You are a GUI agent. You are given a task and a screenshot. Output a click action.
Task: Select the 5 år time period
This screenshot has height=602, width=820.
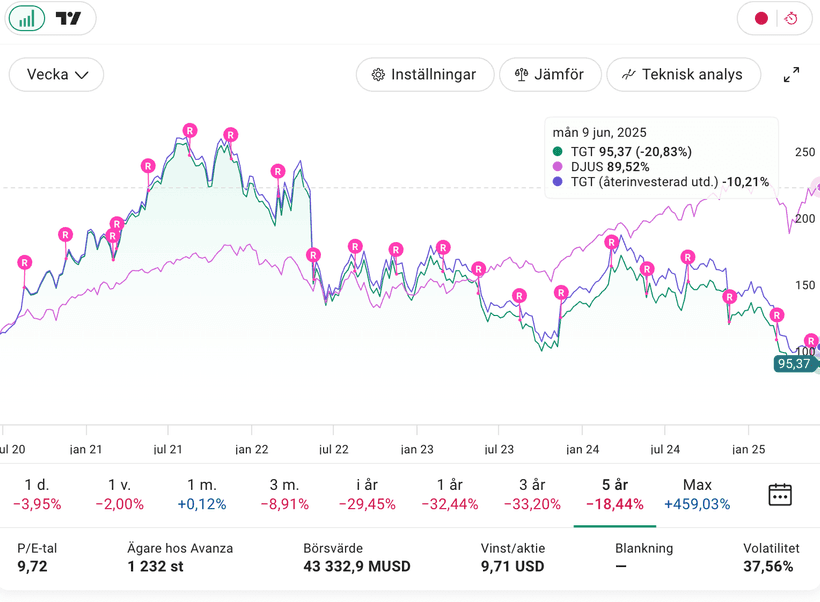614,494
